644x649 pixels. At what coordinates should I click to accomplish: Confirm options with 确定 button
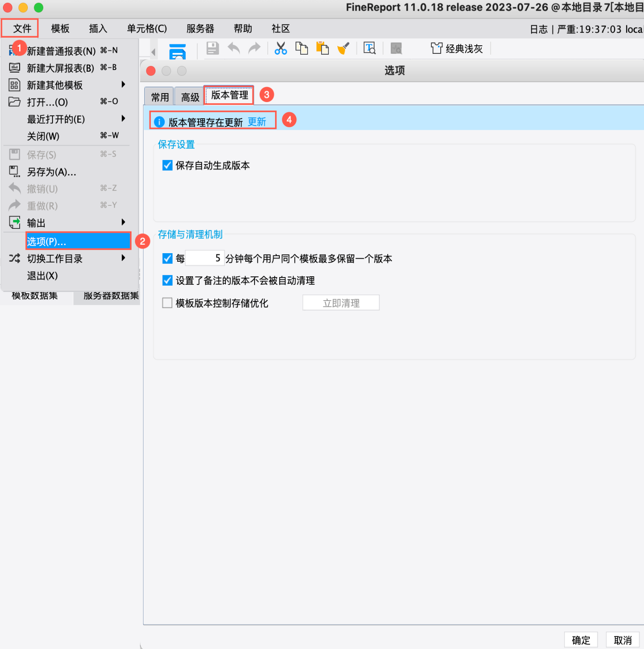[x=581, y=640]
